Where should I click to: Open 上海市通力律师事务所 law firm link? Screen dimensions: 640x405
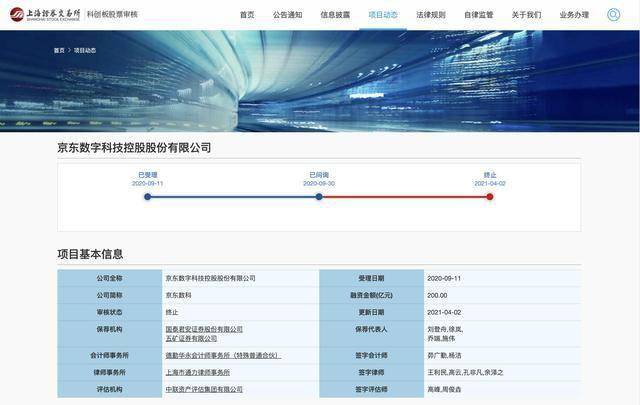point(198,372)
